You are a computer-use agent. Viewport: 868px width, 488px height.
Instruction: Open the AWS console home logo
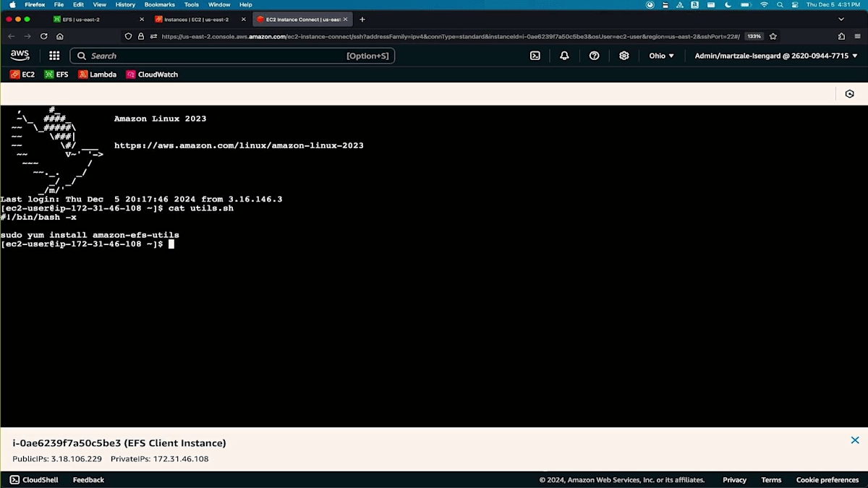(x=20, y=56)
